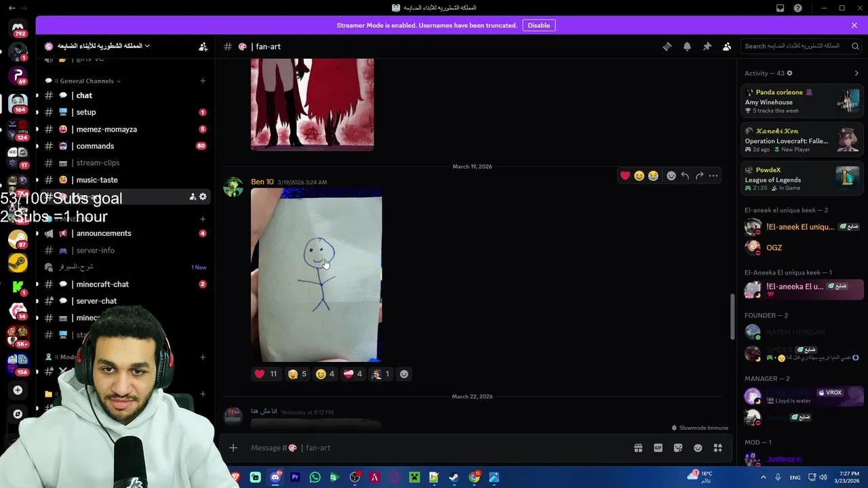This screenshot has width=868, height=488.
Task: Open the upload plus button in message bar
Action: click(x=233, y=448)
